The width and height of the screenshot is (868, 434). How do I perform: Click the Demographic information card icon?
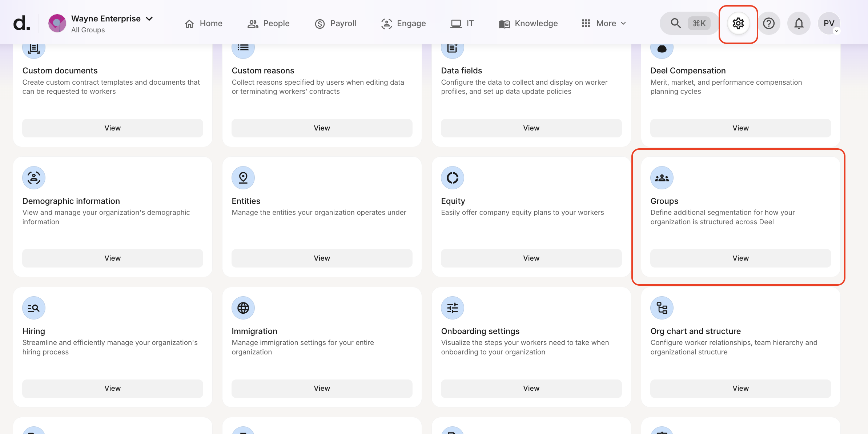[x=34, y=178]
